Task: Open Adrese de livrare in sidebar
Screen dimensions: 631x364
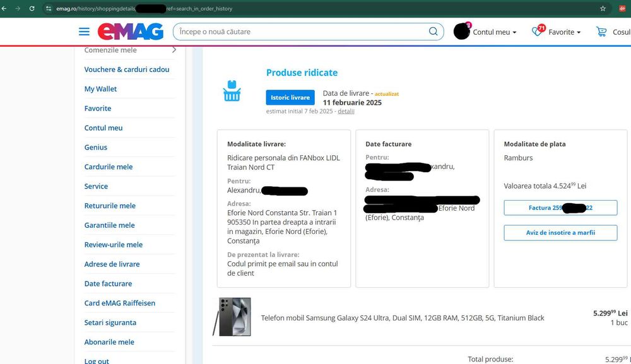Action: pos(112,264)
